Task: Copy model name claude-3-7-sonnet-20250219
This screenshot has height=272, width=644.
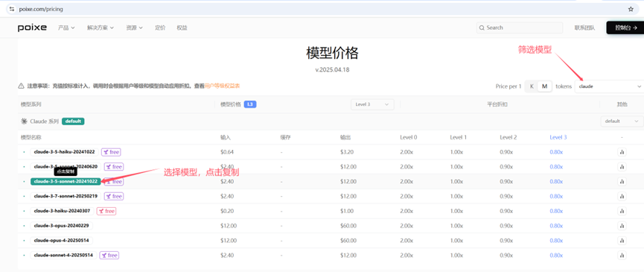Action: pyautogui.click(x=66, y=197)
